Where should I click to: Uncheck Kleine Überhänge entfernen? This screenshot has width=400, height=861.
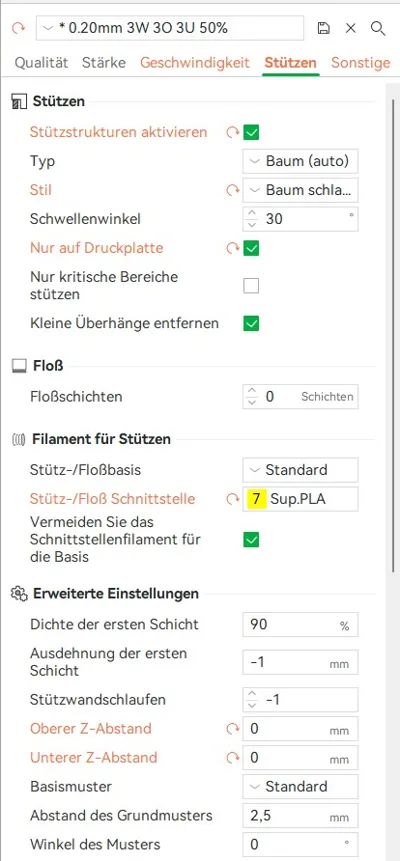(x=251, y=323)
